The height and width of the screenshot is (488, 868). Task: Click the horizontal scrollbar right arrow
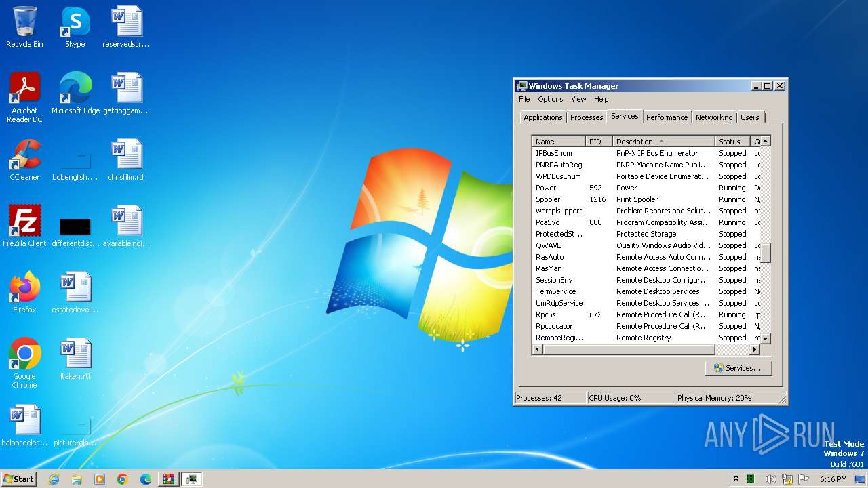(x=754, y=350)
